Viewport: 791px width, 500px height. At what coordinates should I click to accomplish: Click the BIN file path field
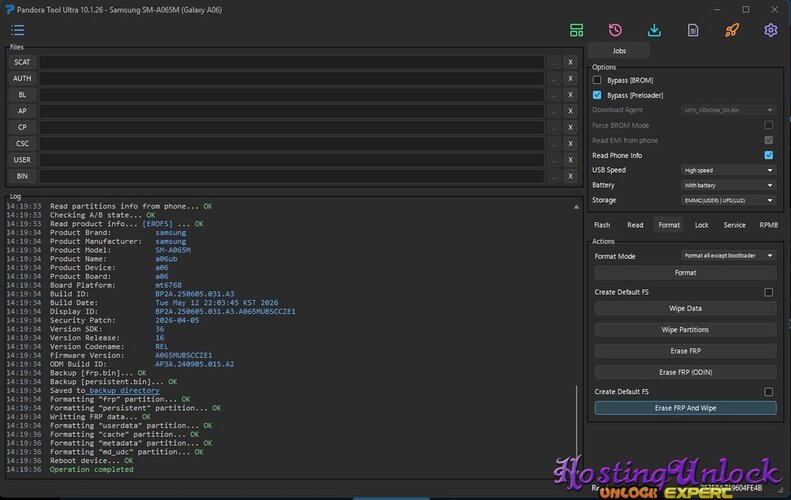(292, 176)
